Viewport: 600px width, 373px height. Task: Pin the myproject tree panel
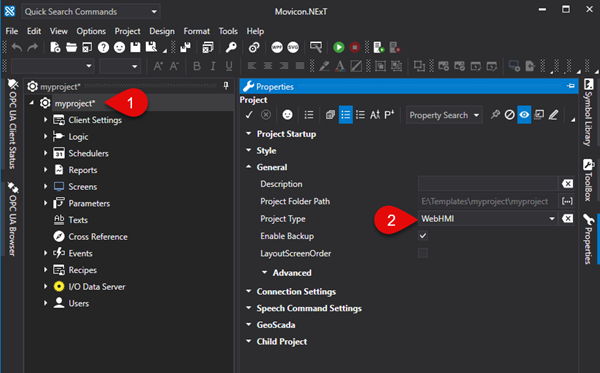(226, 86)
